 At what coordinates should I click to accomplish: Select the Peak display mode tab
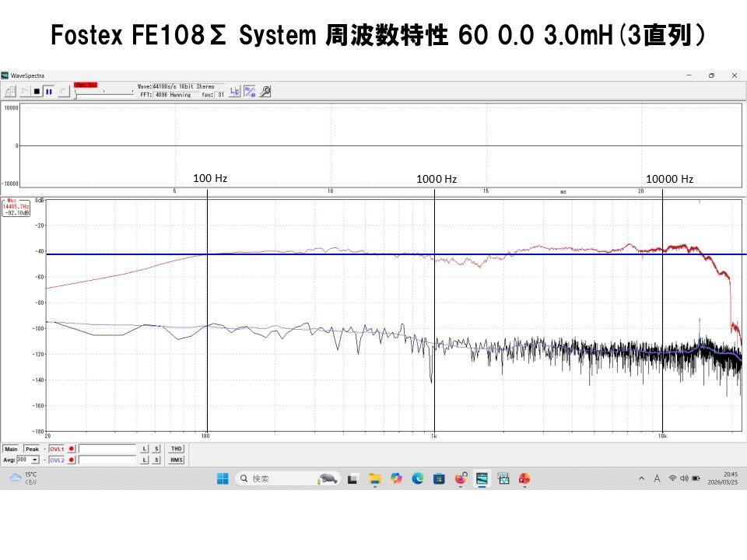[32, 449]
